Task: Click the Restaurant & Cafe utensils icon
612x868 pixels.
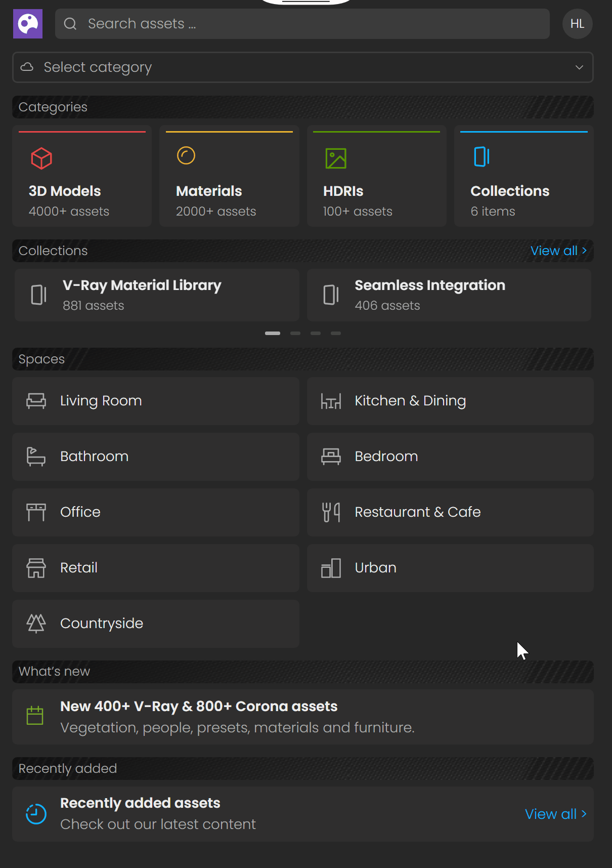Action: click(x=331, y=512)
